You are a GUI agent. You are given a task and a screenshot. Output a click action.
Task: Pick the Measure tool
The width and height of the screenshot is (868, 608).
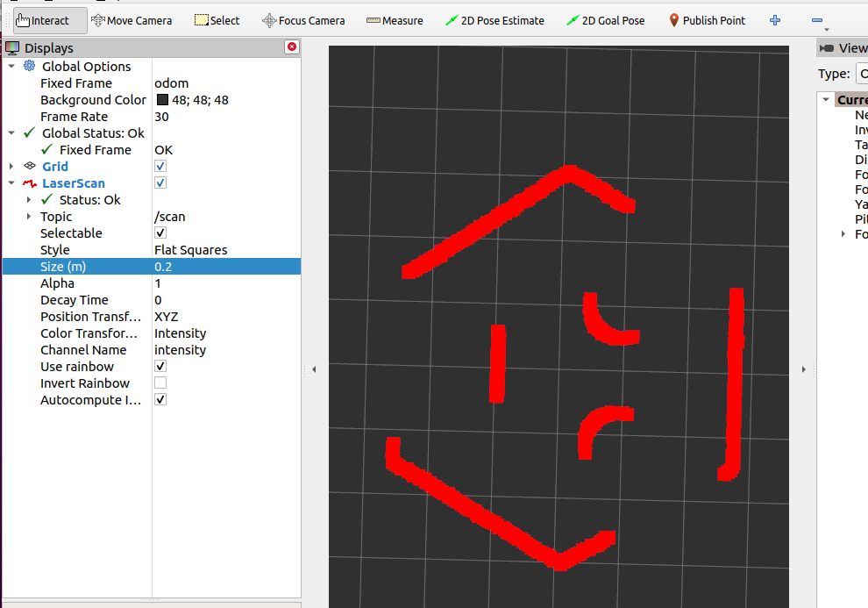point(395,20)
